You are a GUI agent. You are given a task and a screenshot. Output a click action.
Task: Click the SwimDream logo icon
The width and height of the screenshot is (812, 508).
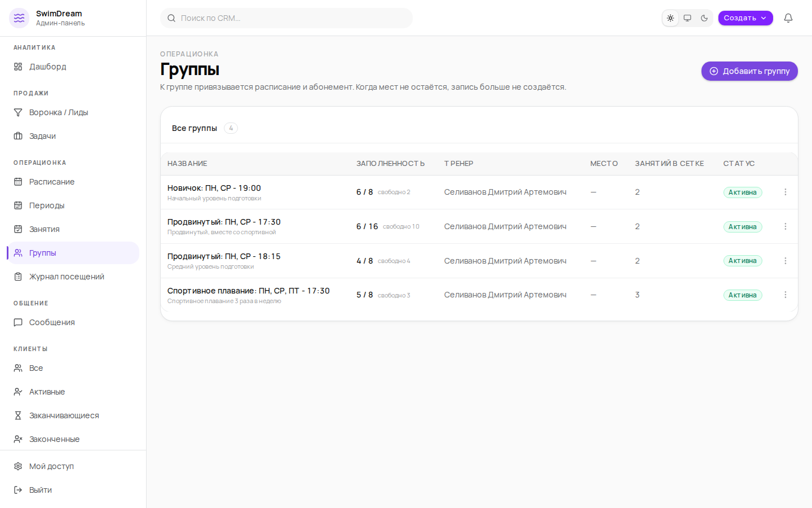point(19,18)
